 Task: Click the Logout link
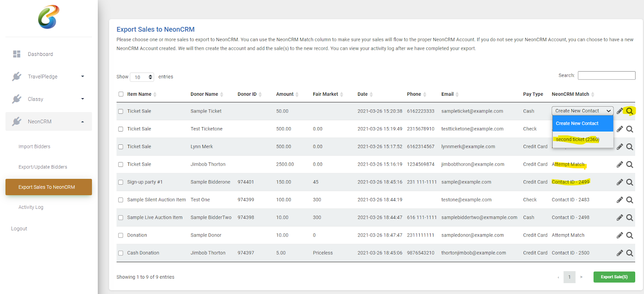(19, 228)
